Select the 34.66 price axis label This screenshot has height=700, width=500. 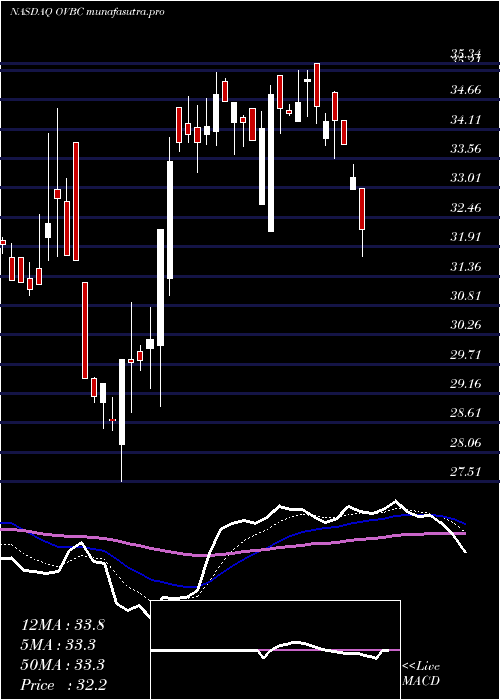[x=466, y=90]
